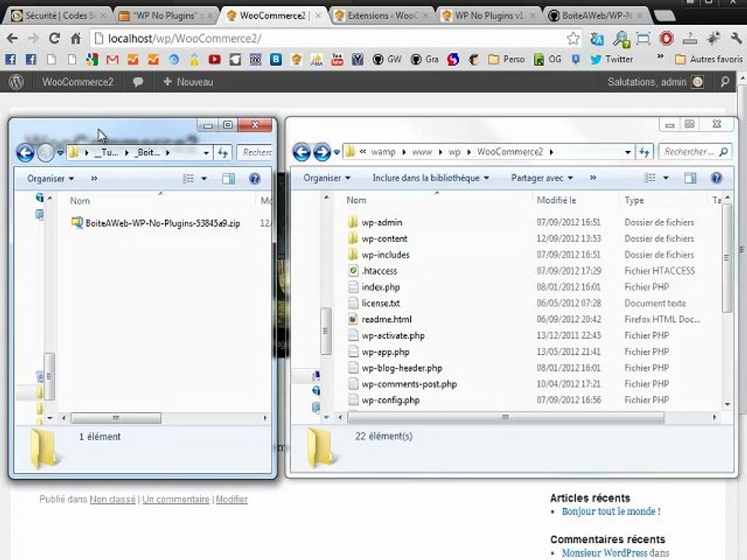The image size is (747, 560).
Task: Click the red Opera-style extension icon
Action: pos(667,39)
